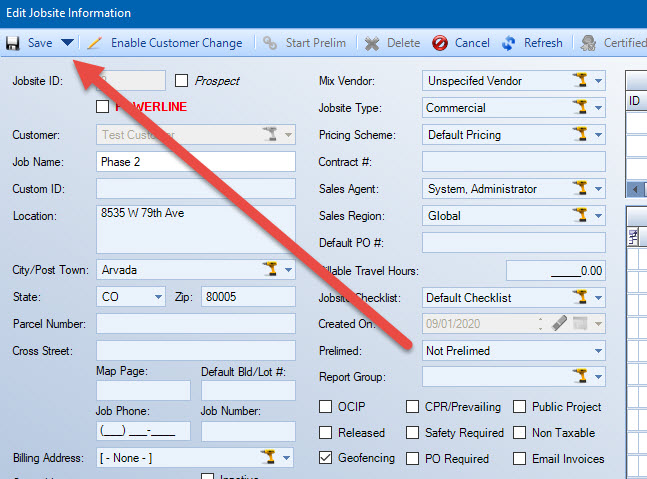
Task: Open the State dropdown
Action: click(158, 297)
